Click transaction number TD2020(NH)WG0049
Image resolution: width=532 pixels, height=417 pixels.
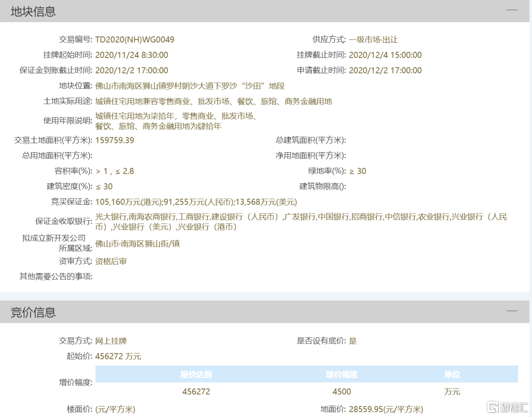134,39
